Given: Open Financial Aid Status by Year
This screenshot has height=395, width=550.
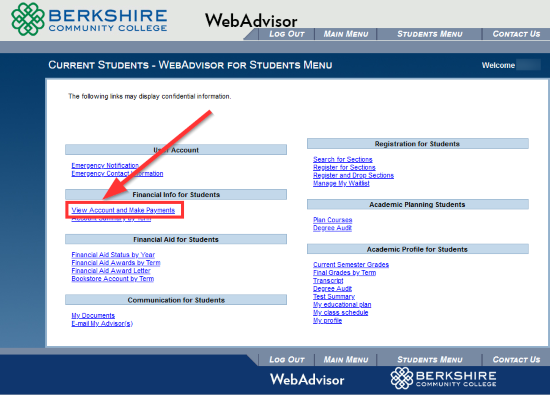Looking at the screenshot, I should click(x=113, y=255).
